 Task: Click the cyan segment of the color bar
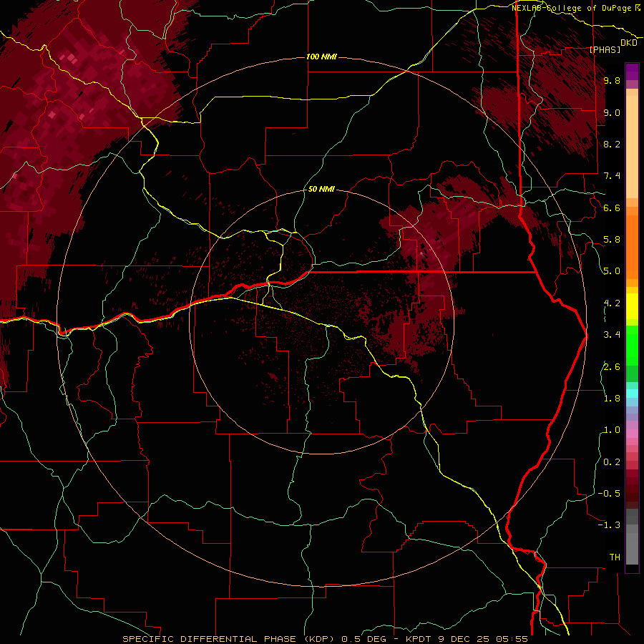[x=632, y=394]
